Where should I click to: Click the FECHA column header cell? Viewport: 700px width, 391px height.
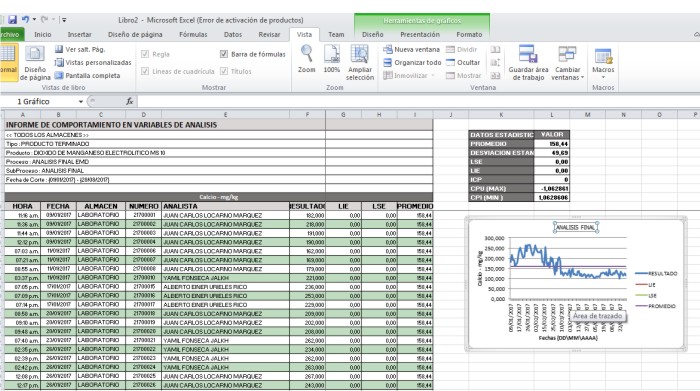tap(58, 206)
